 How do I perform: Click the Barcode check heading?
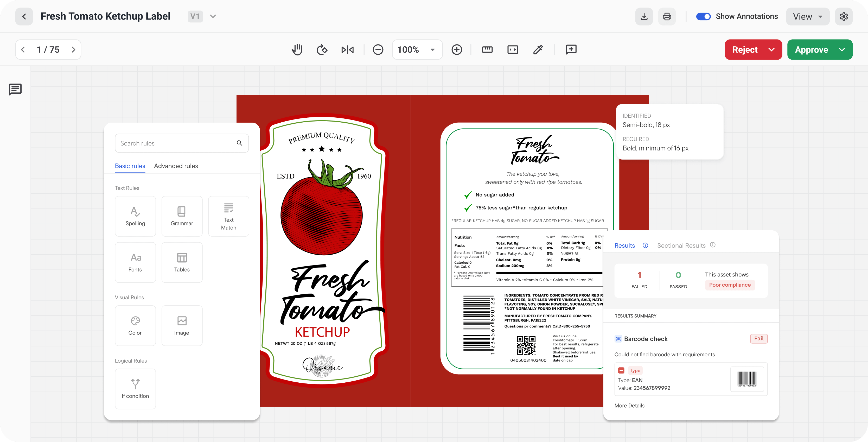646,339
